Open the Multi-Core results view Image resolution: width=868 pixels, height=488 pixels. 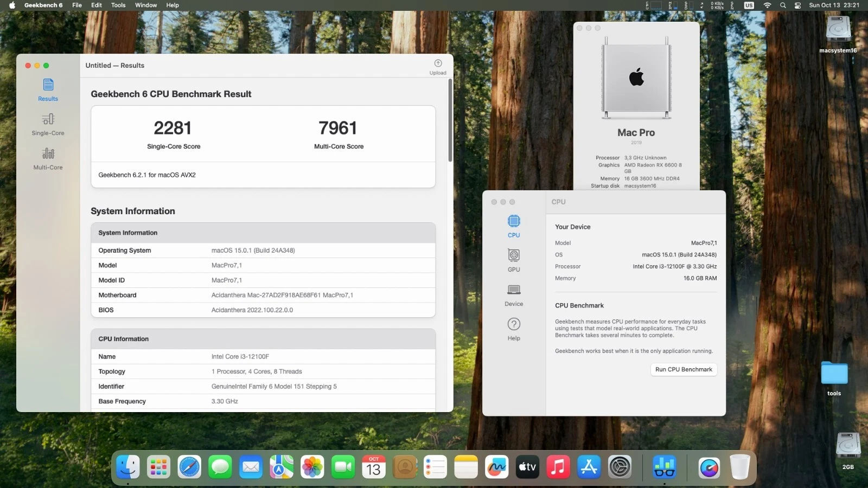(48, 159)
